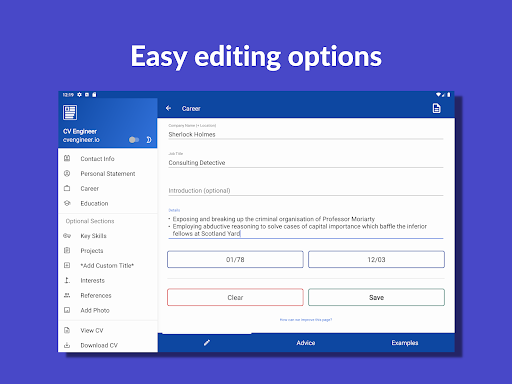The image size is (512, 384).
Task: Open the 01/78 start date picker
Action: point(235,259)
